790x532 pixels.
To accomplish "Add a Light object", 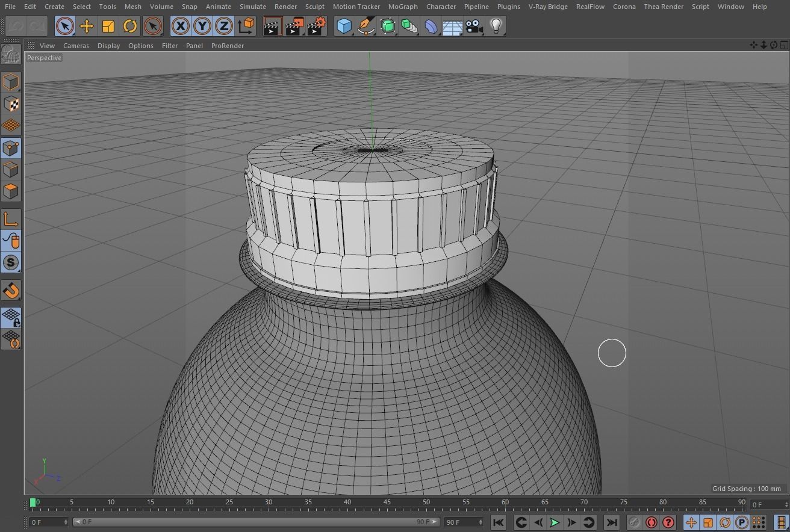I will point(496,26).
